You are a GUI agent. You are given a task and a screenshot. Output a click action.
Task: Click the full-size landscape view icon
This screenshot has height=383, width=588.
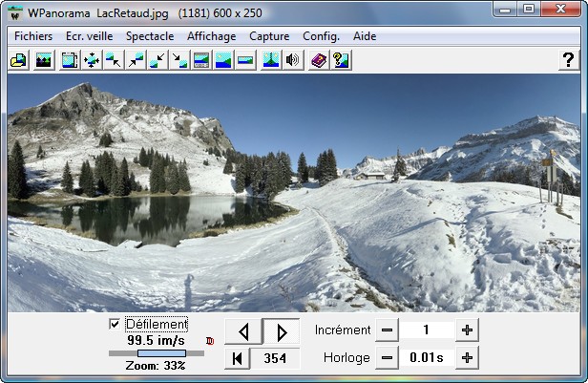[223, 60]
